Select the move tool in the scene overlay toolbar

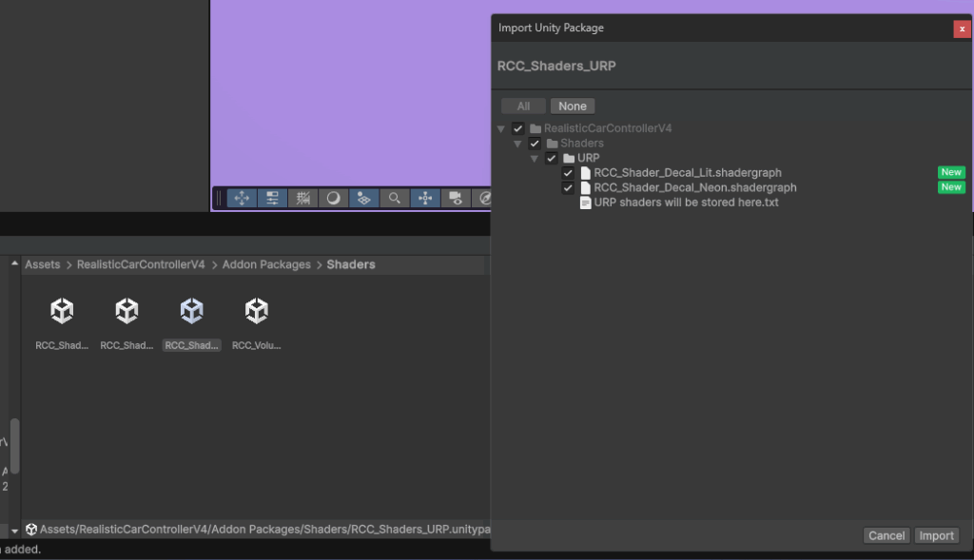coord(241,198)
